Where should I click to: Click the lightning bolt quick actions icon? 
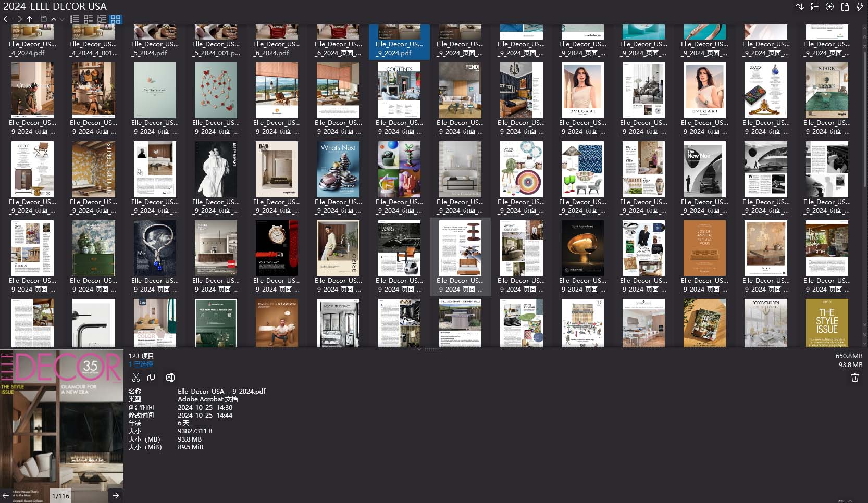[860, 7]
